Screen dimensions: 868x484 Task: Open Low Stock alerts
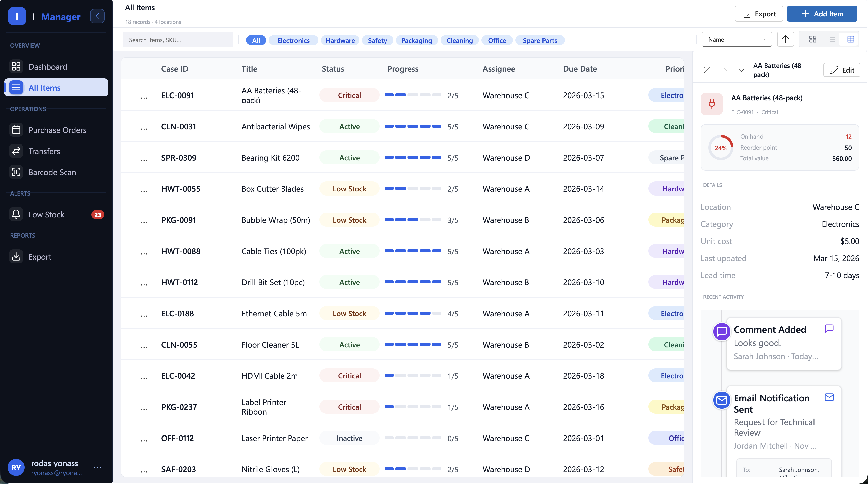tap(56, 214)
